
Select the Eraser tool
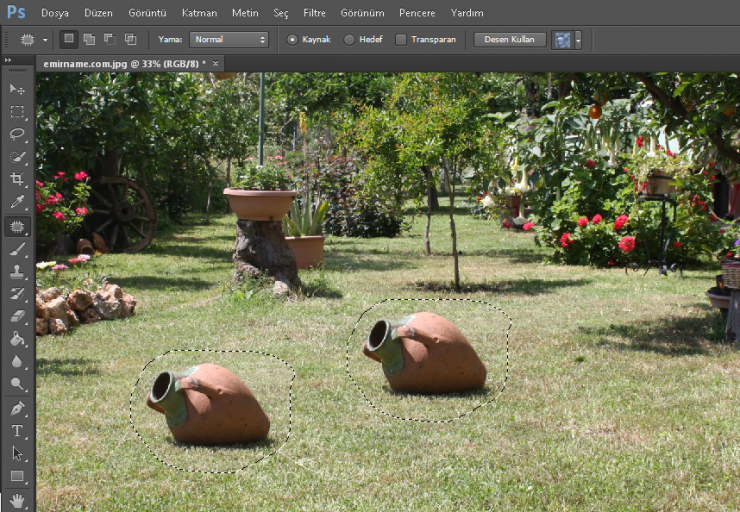tap(17, 316)
